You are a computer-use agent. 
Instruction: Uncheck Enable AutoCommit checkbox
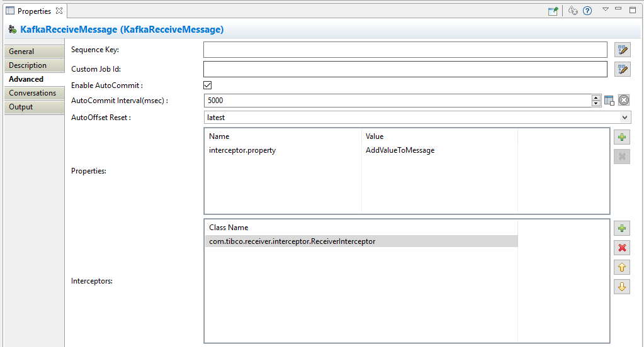208,85
